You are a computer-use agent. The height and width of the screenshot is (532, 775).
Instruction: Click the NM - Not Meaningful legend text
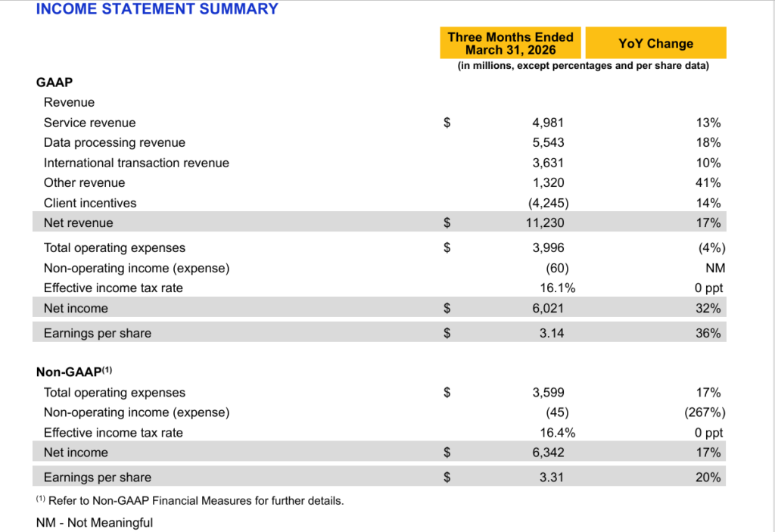[x=95, y=522]
